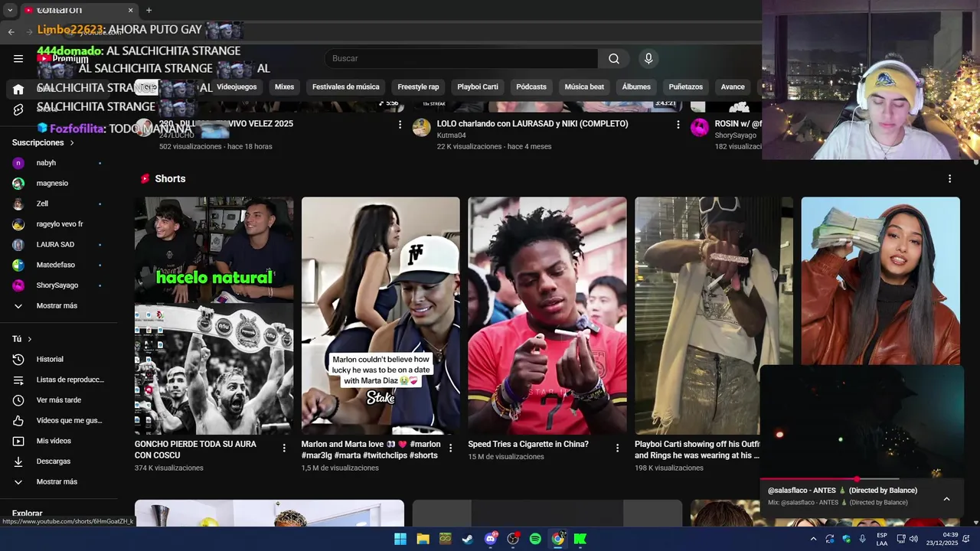Open the Suscripciones header chevron
This screenshot has width=980, height=551.
[x=72, y=143]
